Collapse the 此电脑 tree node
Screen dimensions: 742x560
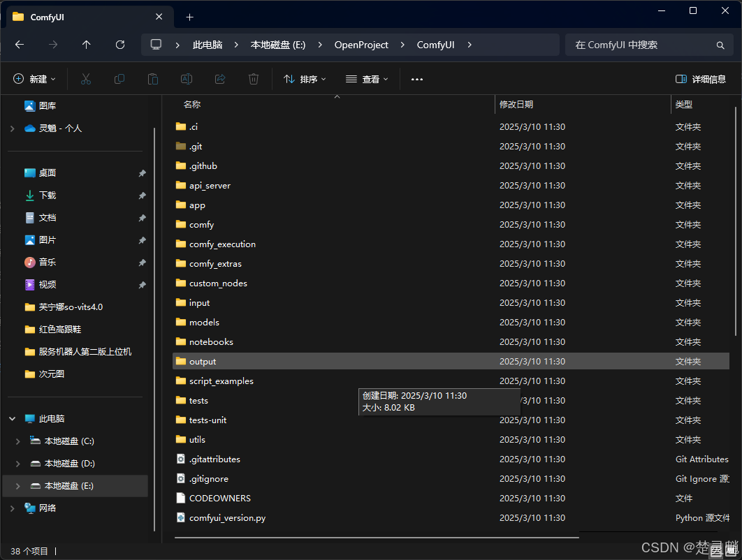[13, 418]
